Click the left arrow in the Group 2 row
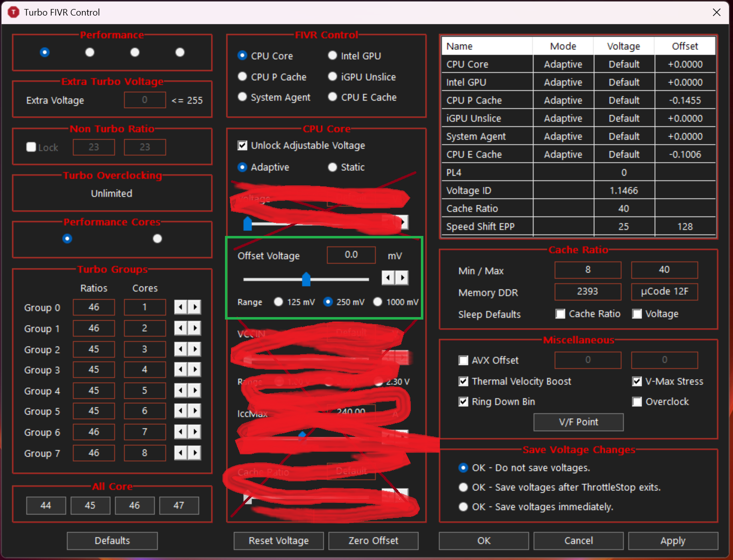733x560 pixels. point(180,349)
